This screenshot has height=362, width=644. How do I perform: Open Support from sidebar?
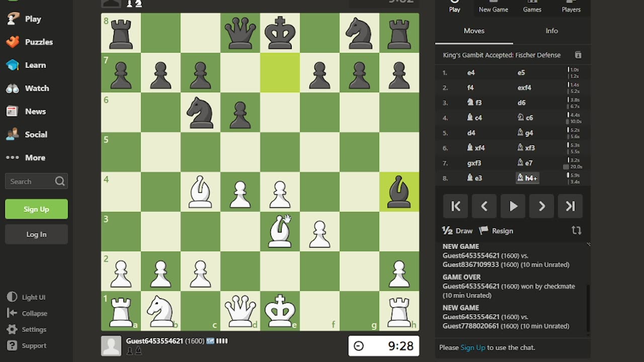click(27, 345)
